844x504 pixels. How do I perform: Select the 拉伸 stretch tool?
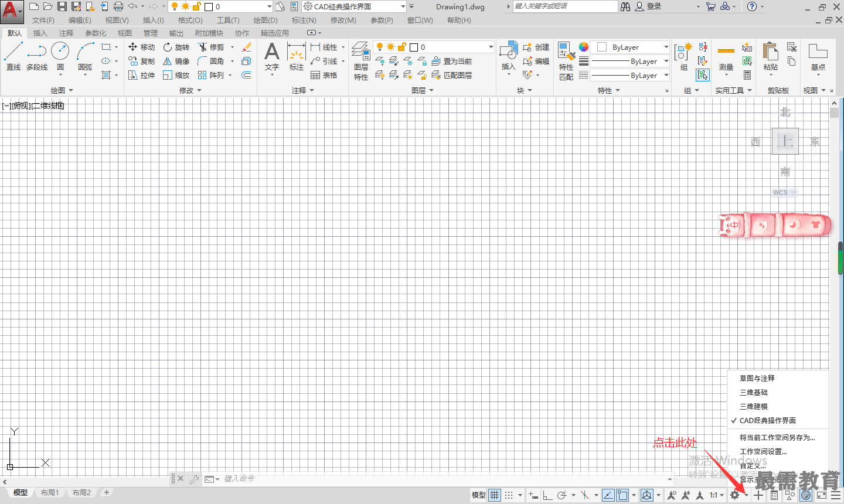141,75
